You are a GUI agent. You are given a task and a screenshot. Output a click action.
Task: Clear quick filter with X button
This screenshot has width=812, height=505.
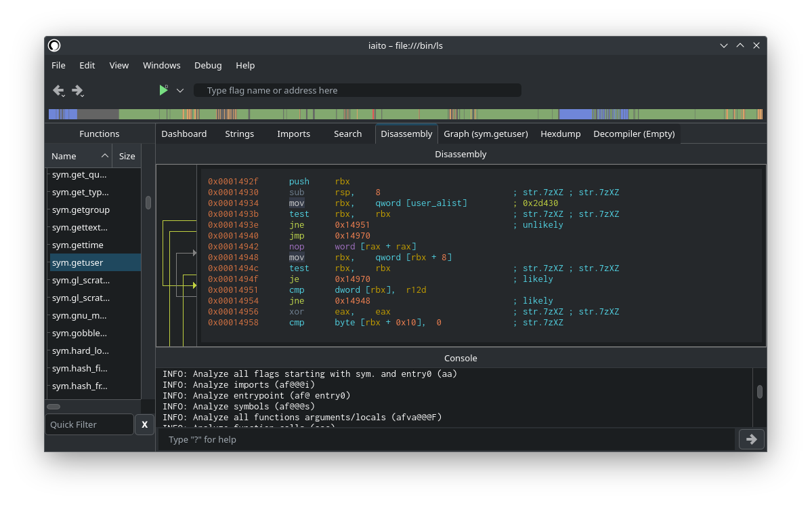pos(144,424)
